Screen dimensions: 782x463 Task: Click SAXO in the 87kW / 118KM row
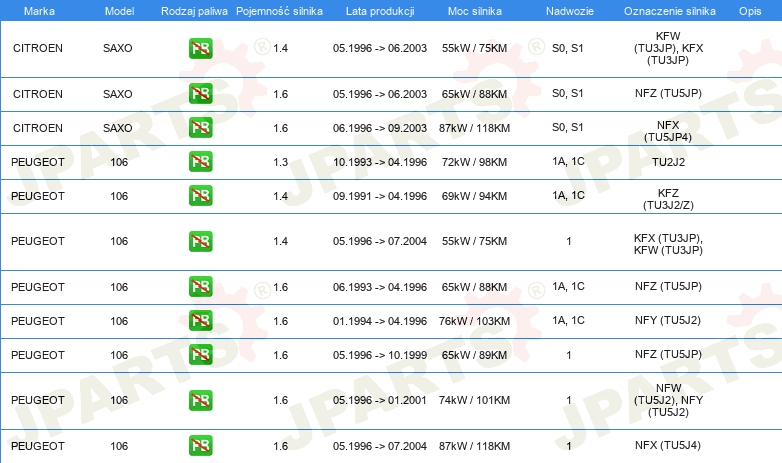tap(118, 128)
